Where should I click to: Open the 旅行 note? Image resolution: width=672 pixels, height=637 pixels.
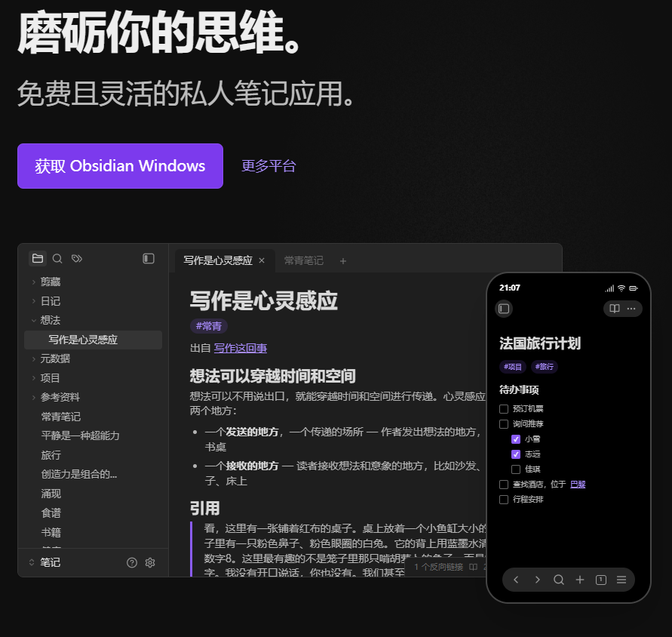pos(51,455)
